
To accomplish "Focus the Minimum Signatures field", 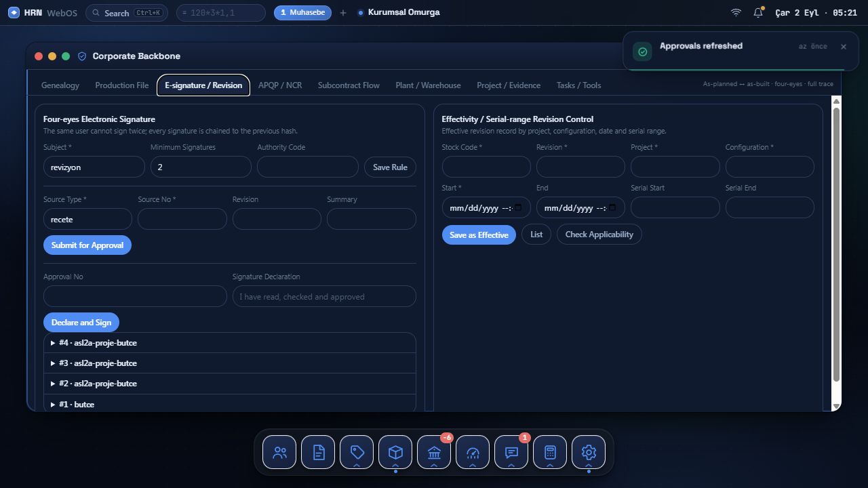I will [201, 167].
